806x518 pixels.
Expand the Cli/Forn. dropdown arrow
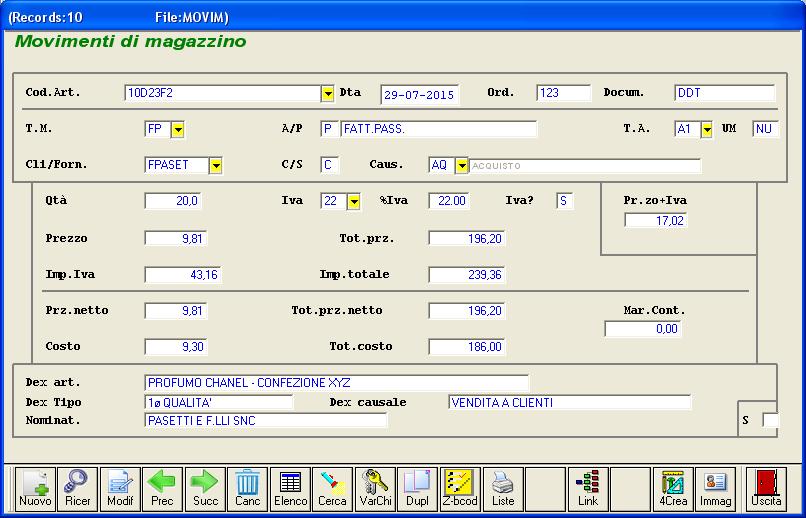point(216,165)
